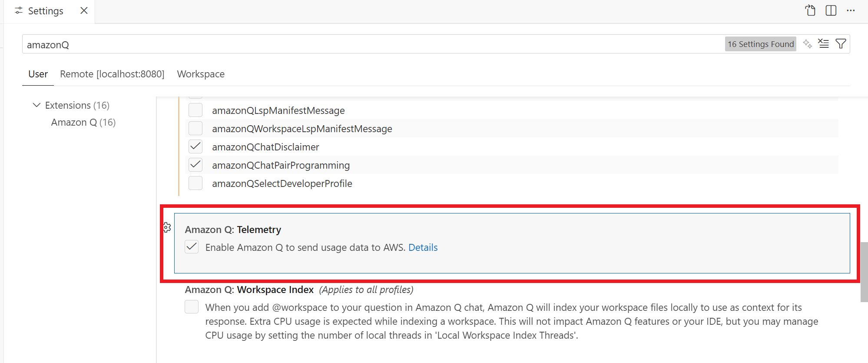Enable the Workspace Index checkbox
This screenshot has height=363, width=868.
pos(192,307)
